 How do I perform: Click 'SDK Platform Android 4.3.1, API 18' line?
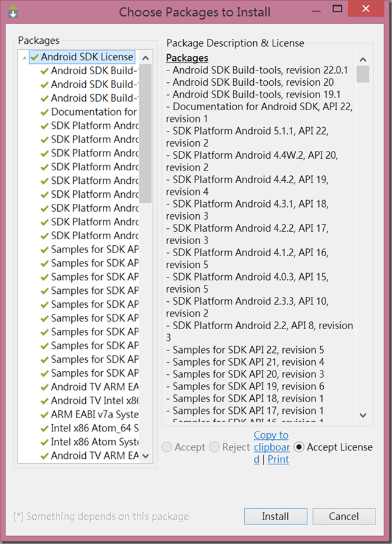point(247,209)
